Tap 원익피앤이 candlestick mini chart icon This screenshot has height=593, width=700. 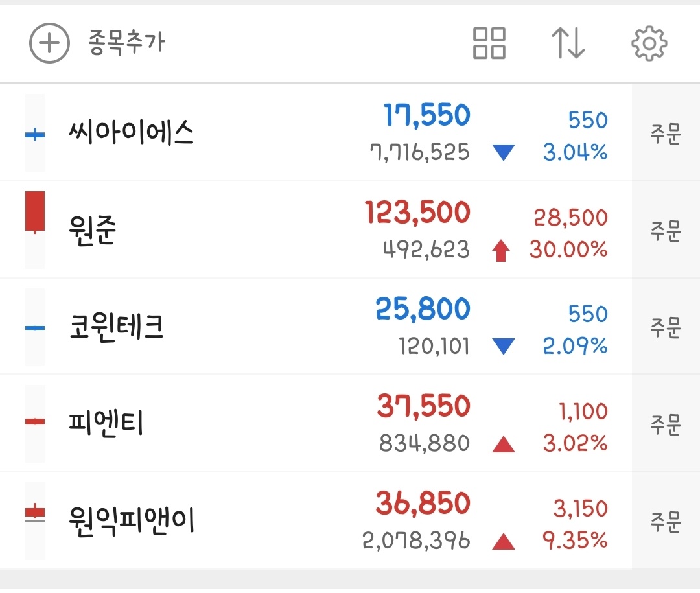coord(35,513)
